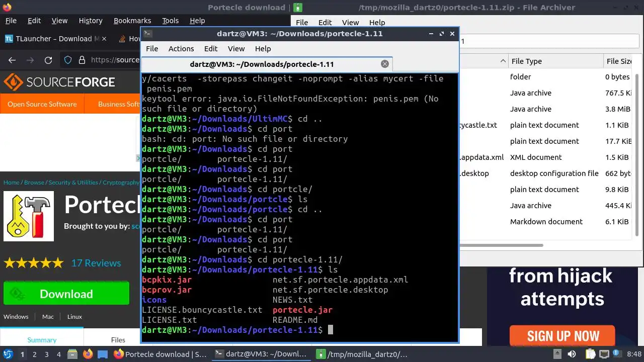This screenshot has width=644, height=362.
Task: Switch to dartz@VM3 terminal taskbar entry
Action: point(261,354)
